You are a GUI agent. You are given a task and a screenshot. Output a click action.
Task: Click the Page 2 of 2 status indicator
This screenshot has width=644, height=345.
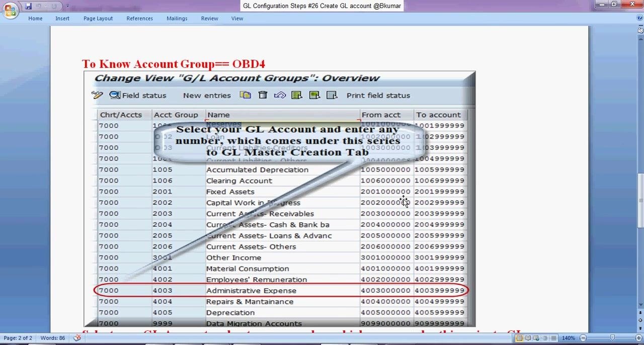point(18,338)
